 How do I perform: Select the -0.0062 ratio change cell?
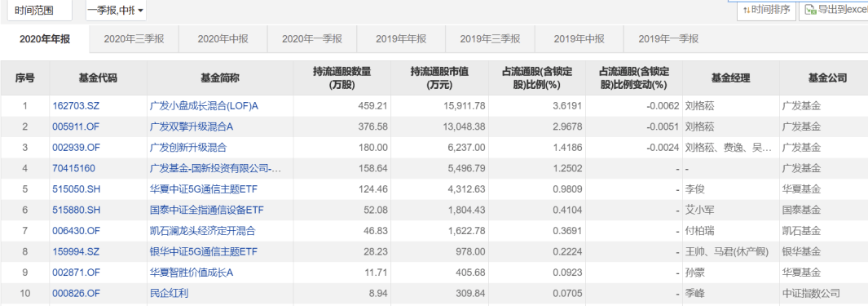[634, 106]
